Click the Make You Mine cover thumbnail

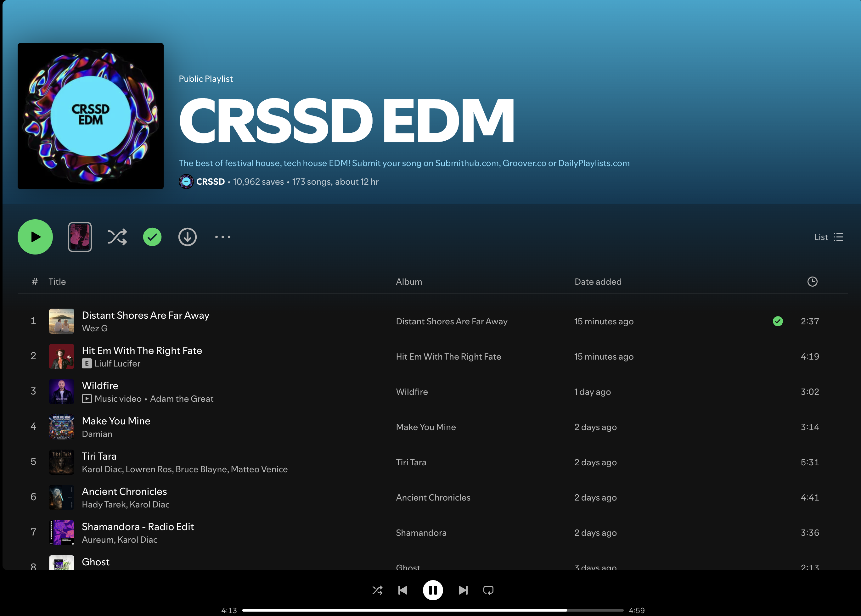[x=61, y=427]
